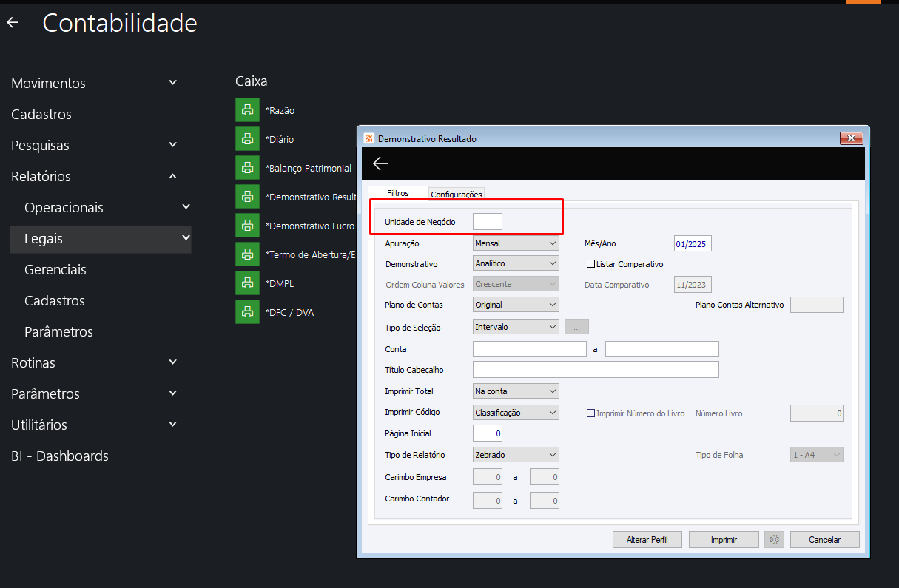Enable the Listar Comparativo checkbox

point(590,264)
